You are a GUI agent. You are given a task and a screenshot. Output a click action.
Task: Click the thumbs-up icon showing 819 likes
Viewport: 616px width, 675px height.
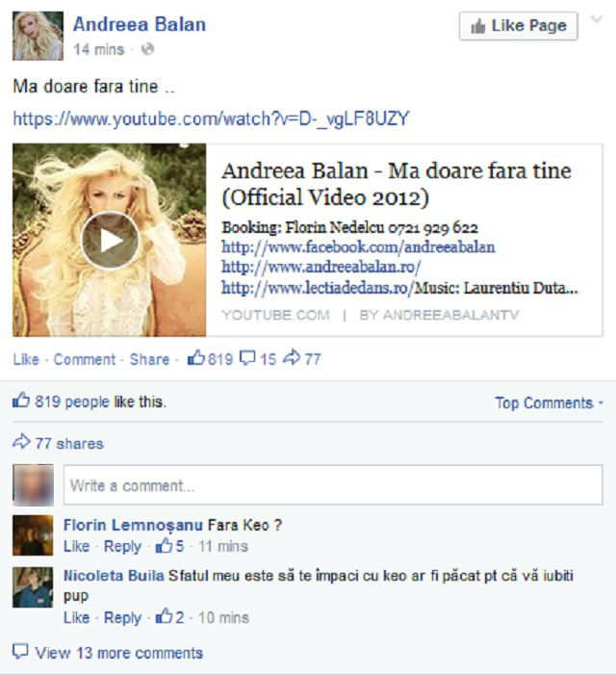tap(196, 359)
